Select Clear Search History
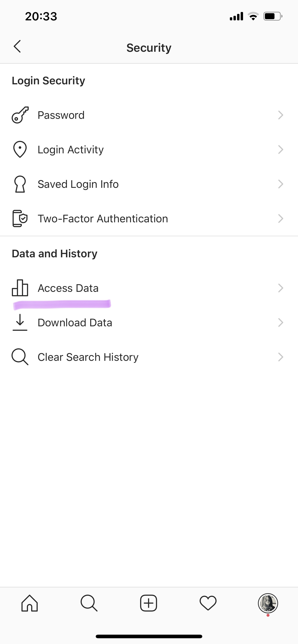Screen dimensions: 298x644 coord(88,357)
